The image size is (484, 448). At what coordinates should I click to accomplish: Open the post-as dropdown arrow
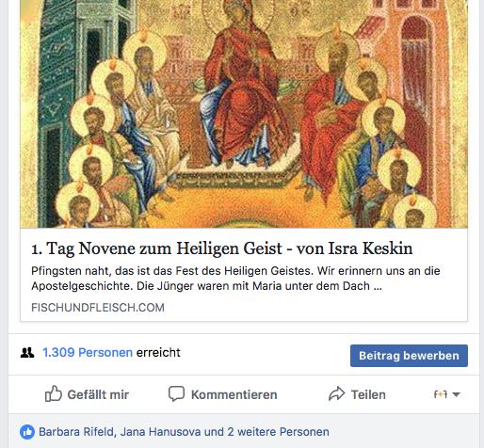click(x=456, y=394)
